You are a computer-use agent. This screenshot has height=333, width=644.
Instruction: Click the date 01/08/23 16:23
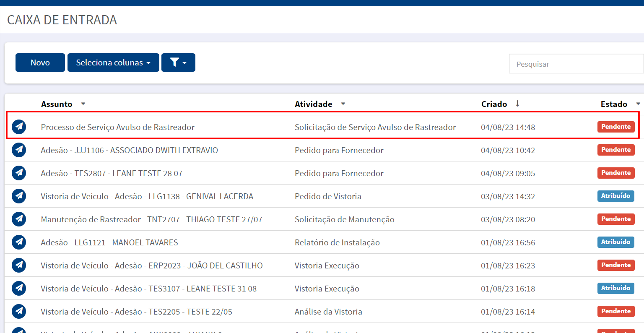(508, 265)
